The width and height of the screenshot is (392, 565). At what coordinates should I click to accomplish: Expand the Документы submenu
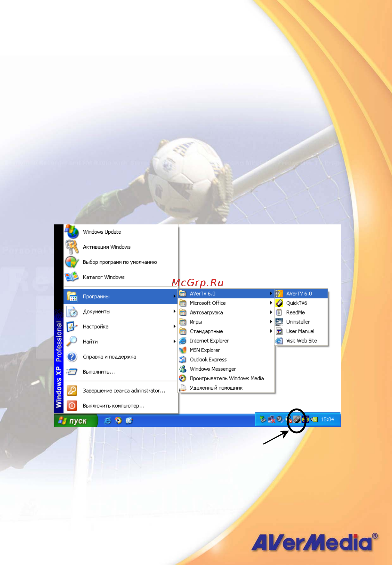[x=121, y=312]
